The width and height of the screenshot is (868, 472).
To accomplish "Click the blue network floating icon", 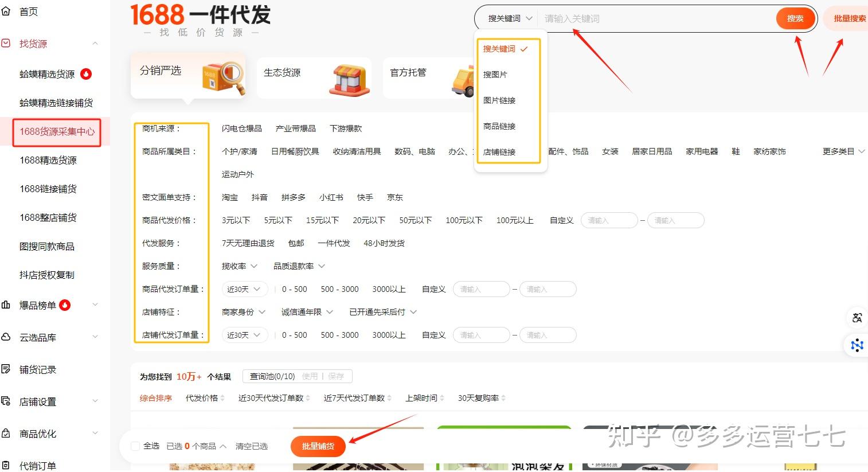I will point(857,345).
